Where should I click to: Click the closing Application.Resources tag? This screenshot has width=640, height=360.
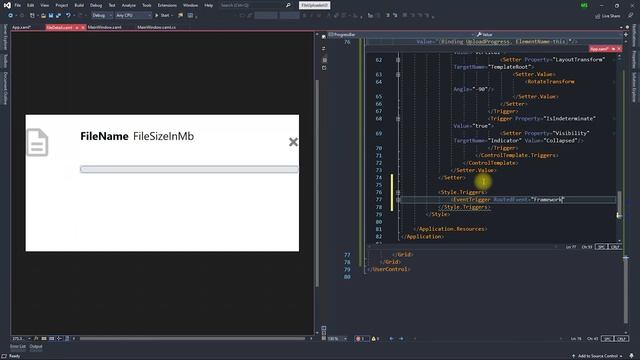tap(450, 229)
